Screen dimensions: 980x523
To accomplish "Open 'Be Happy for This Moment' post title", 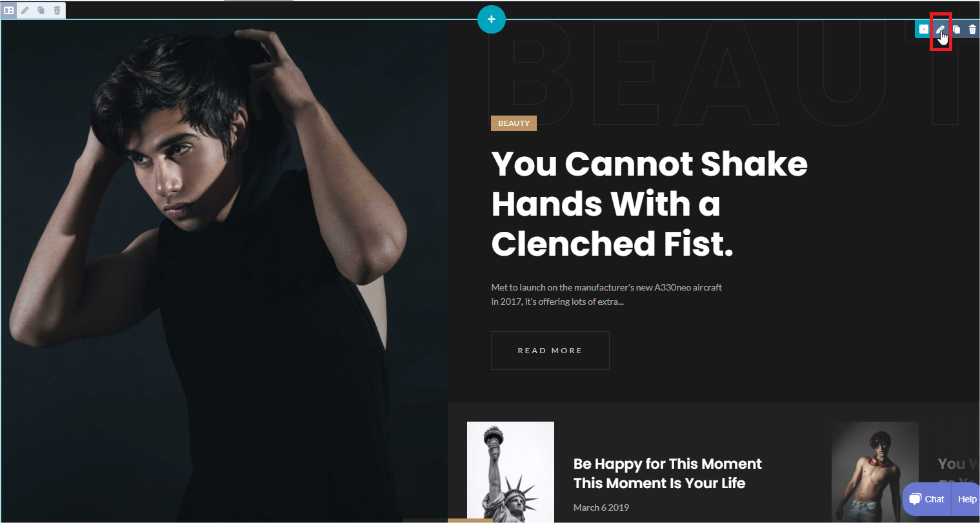I will (x=668, y=473).
